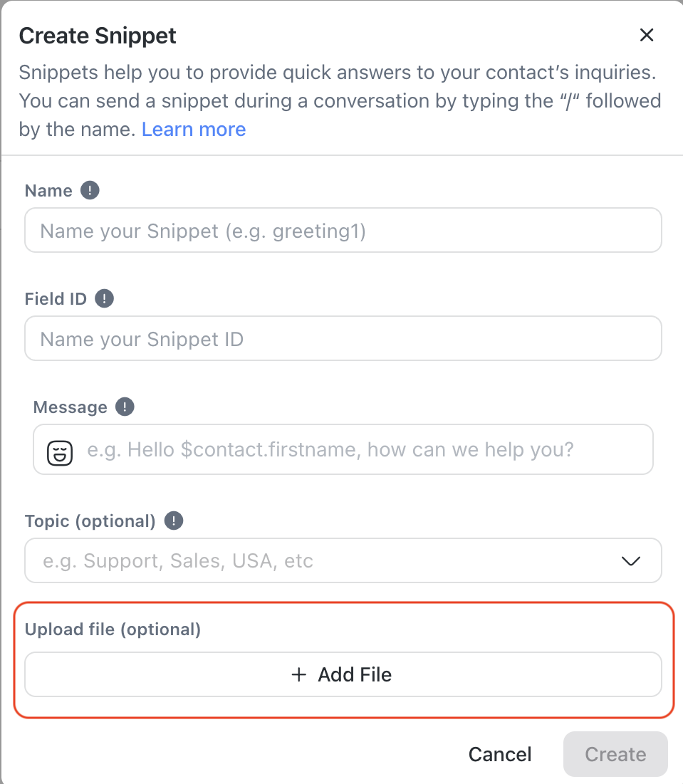Click the Snippet ID input field
683x784 pixels.
(343, 339)
